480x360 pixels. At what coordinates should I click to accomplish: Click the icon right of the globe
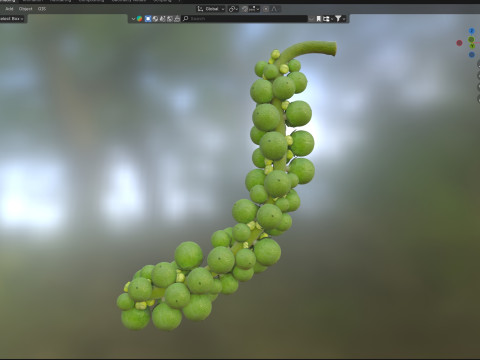pyautogui.click(x=162, y=19)
